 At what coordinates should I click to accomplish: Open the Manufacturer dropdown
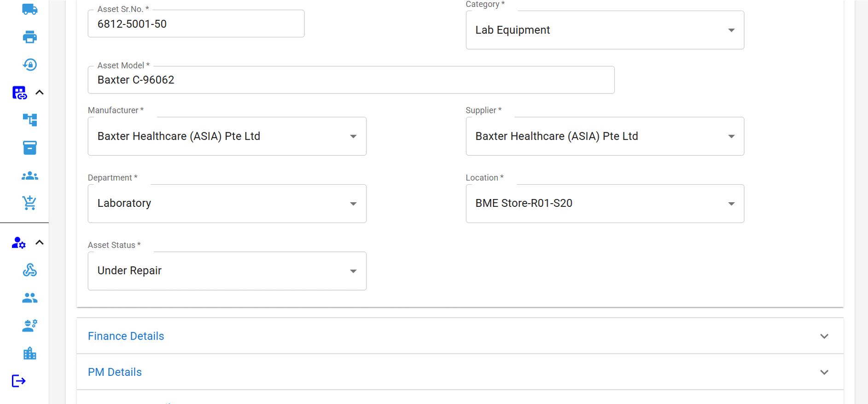[x=227, y=136]
